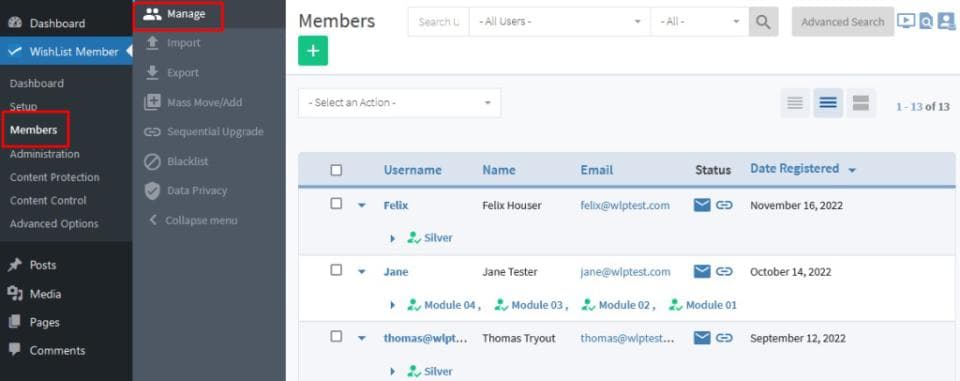Sort by Username column header
The width and height of the screenshot is (960, 381).
coord(412,170)
